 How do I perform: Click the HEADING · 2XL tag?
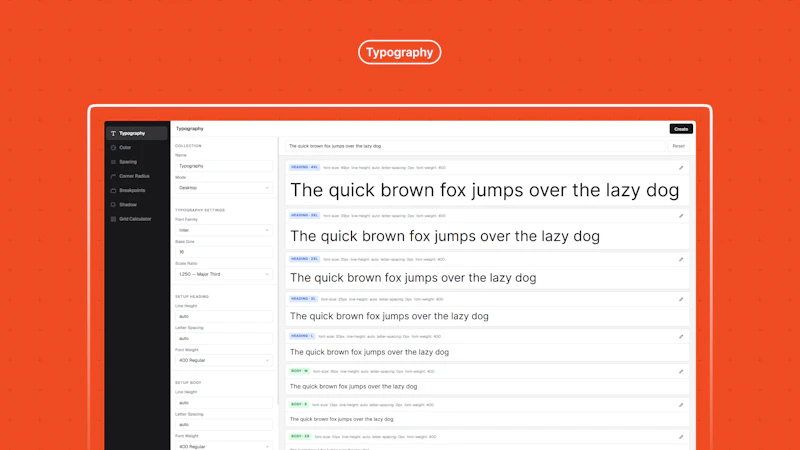point(305,259)
